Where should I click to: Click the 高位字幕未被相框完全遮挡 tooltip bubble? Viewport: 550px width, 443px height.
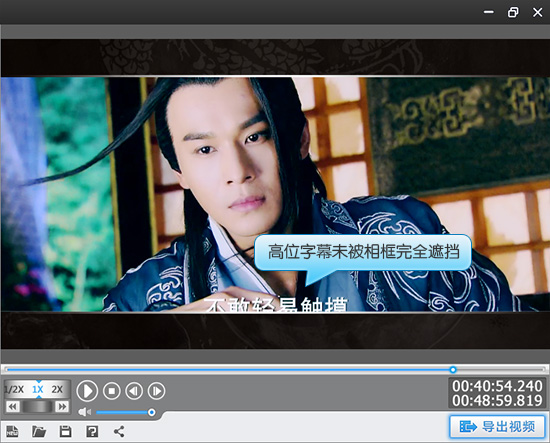363,252
